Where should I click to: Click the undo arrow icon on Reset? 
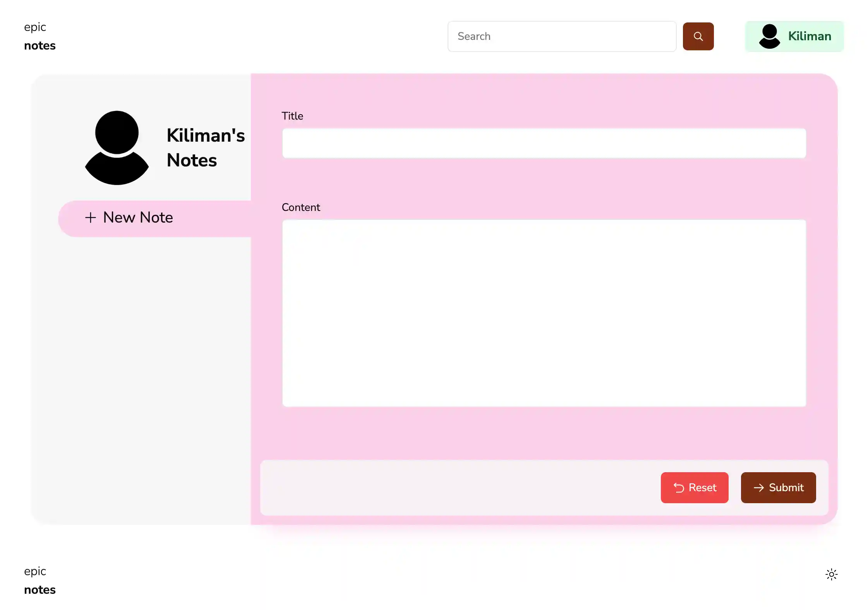[x=679, y=488]
